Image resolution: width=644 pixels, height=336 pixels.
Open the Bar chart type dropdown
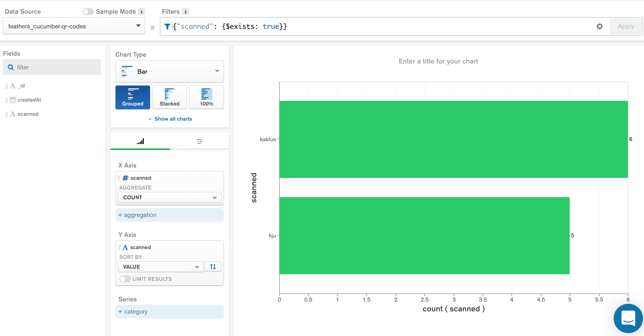169,71
